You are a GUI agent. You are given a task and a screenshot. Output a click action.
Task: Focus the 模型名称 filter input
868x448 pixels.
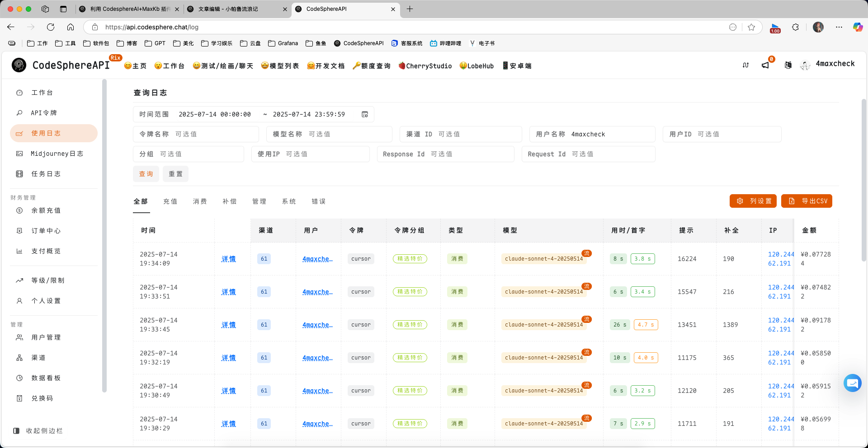(348, 134)
